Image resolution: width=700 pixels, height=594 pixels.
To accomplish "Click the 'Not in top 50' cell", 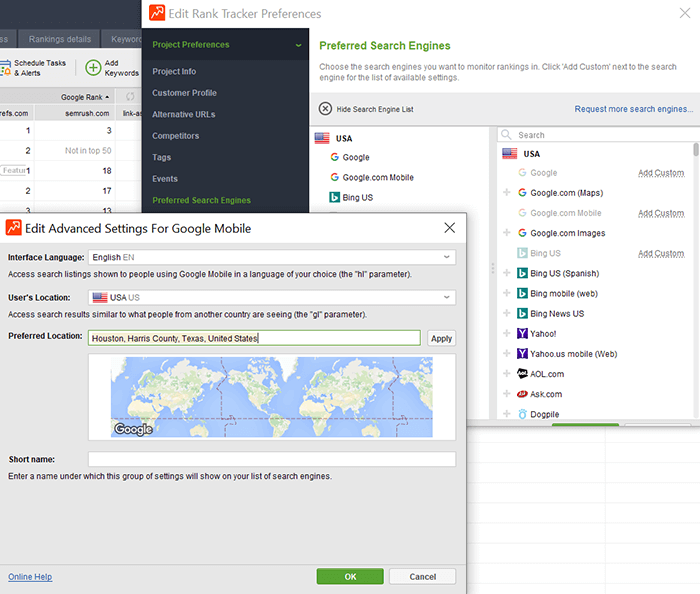I will pyautogui.click(x=88, y=151).
